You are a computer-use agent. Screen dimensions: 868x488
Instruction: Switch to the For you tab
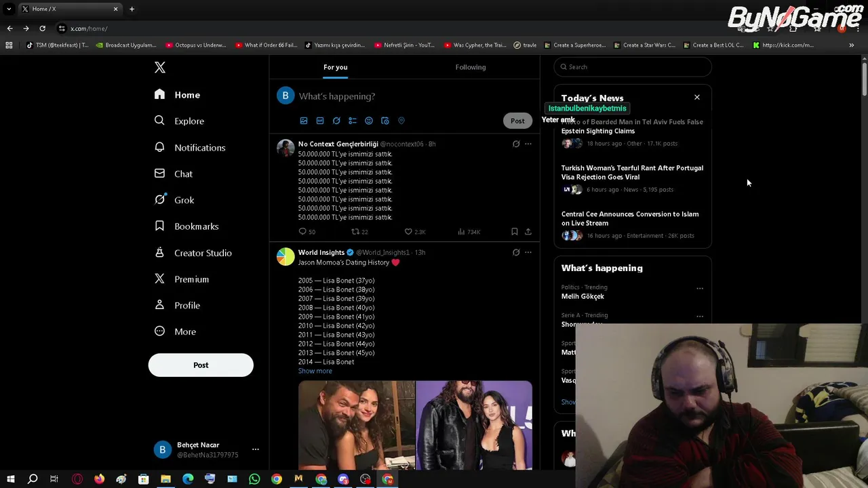coord(335,67)
